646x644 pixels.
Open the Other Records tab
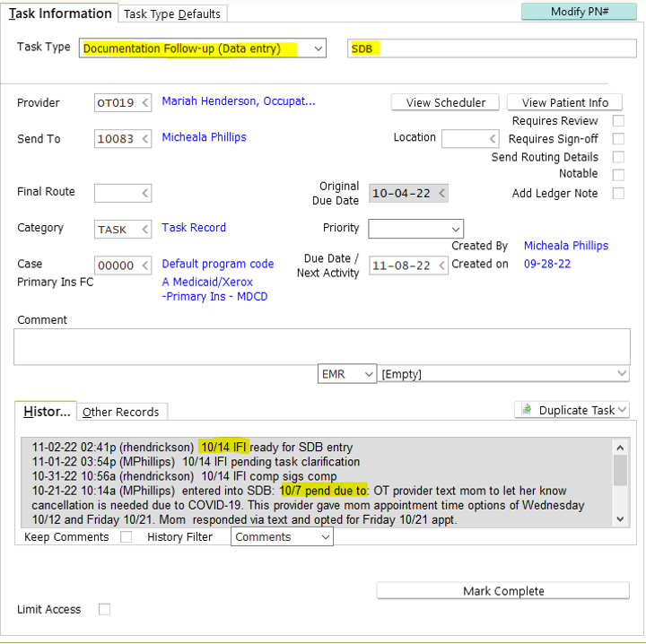point(120,412)
